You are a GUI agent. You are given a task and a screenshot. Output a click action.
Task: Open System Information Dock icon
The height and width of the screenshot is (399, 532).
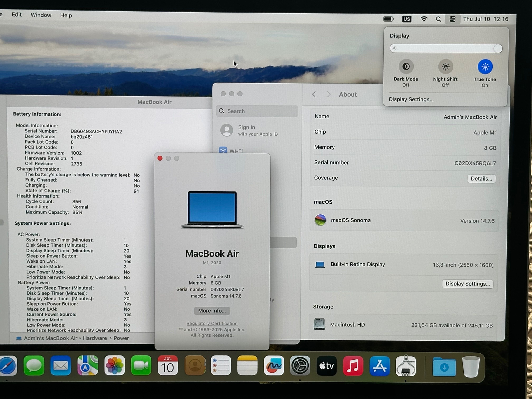click(406, 366)
